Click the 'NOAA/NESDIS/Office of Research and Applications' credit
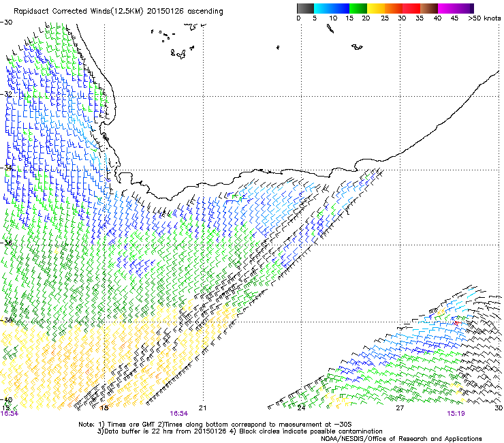Viewport: 504px width, 443px height. click(401, 439)
